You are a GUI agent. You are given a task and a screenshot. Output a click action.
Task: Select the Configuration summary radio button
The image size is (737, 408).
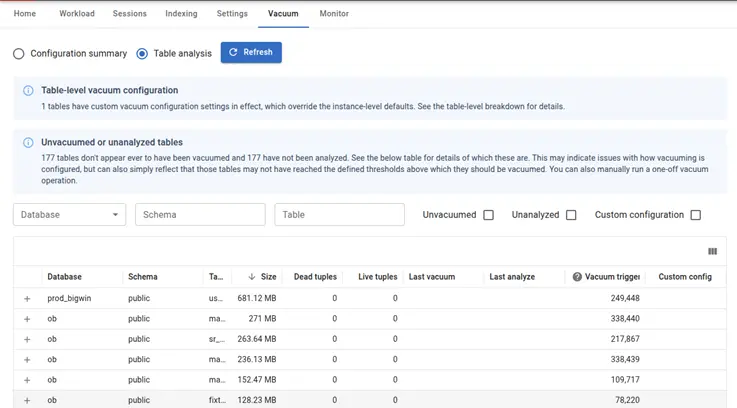pyautogui.click(x=19, y=53)
